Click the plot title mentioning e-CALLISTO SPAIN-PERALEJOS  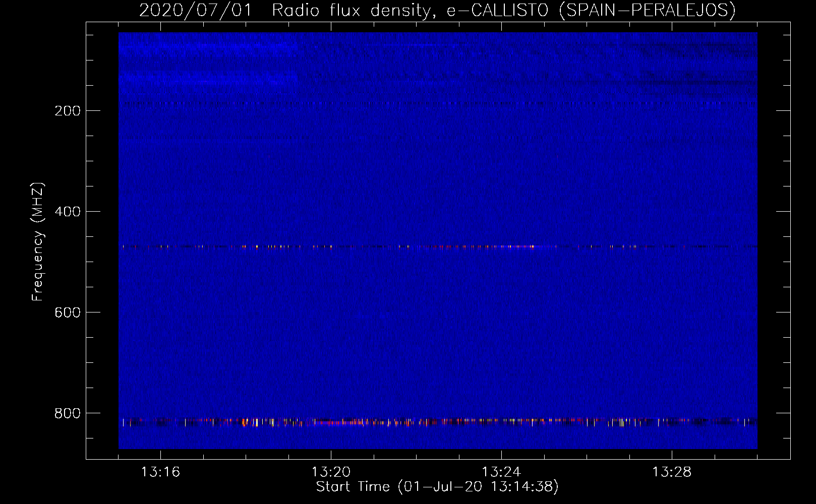click(x=437, y=10)
